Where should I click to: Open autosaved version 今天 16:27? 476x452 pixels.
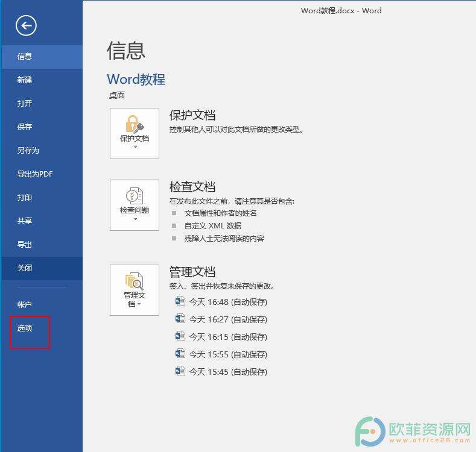pos(228,319)
